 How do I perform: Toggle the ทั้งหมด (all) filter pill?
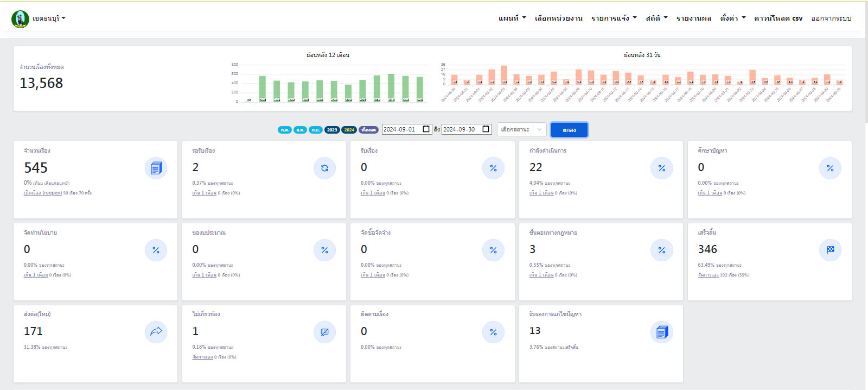click(x=368, y=130)
